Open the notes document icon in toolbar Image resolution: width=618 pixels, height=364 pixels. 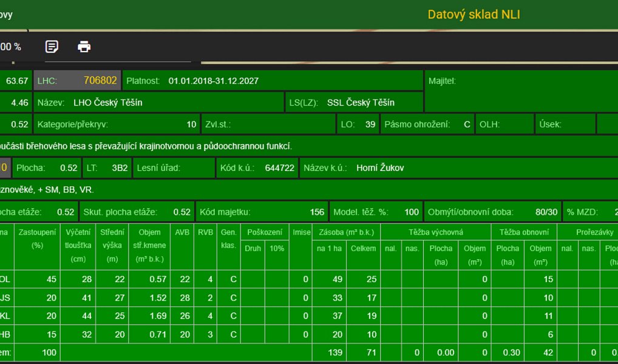pyautogui.click(x=52, y=47)
